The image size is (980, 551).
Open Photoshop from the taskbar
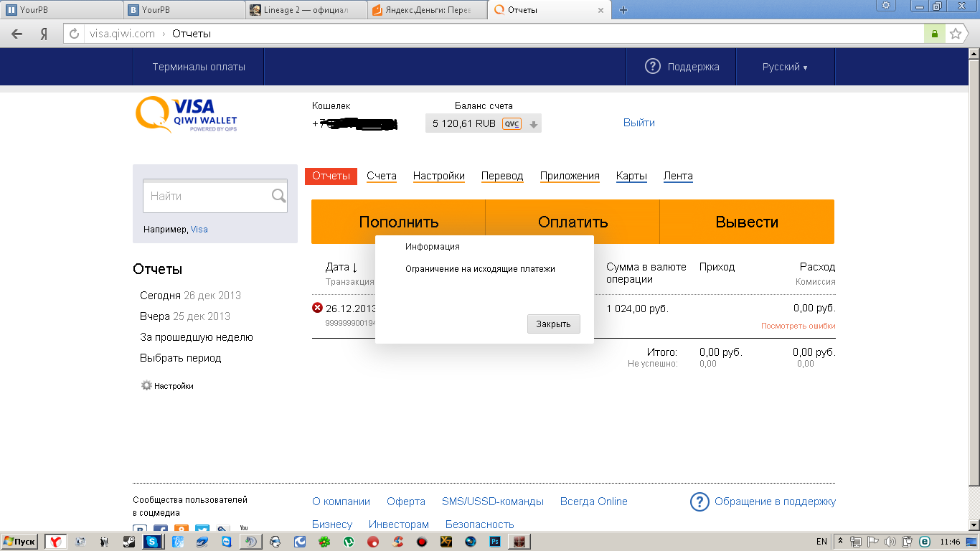(x=495, y=542)
